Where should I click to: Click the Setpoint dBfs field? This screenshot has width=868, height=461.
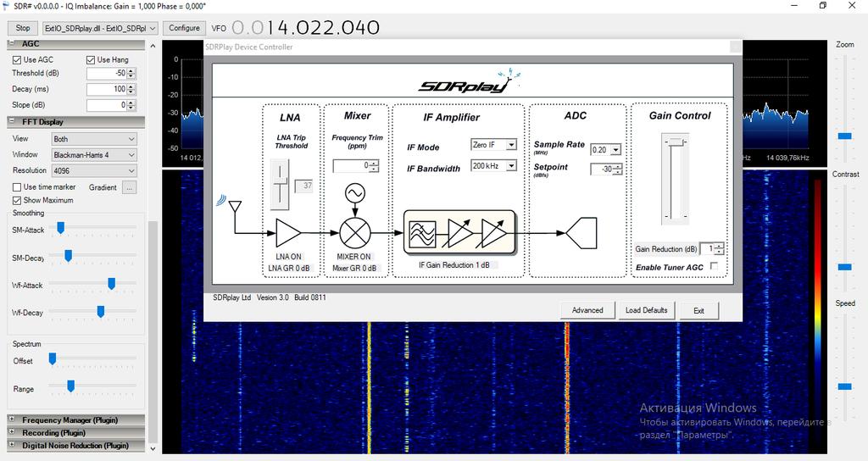coord(607,169)
